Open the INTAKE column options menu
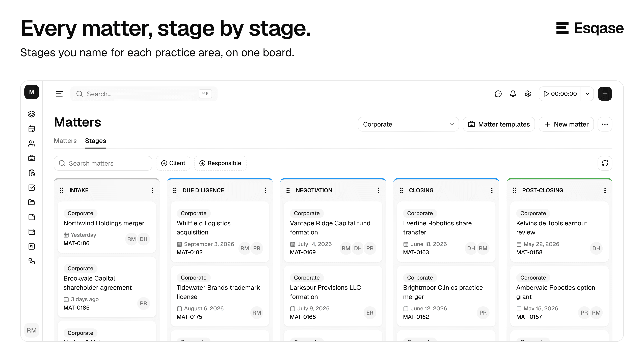Image resolution: width=644 pixels, height=362 pixels. tap(152, 190)
